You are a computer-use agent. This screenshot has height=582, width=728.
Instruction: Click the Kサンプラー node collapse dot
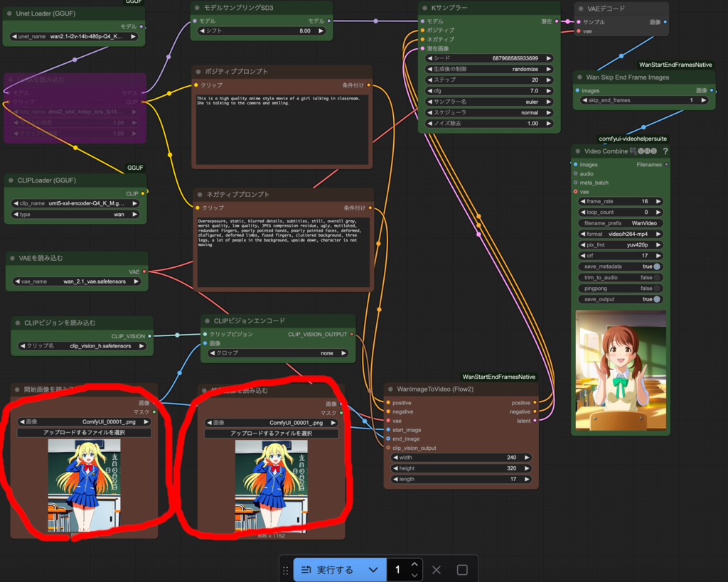point(425,8)
